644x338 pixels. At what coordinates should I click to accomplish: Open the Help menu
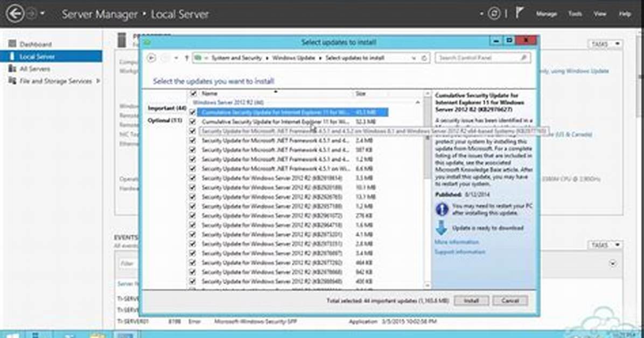(625, 13)
